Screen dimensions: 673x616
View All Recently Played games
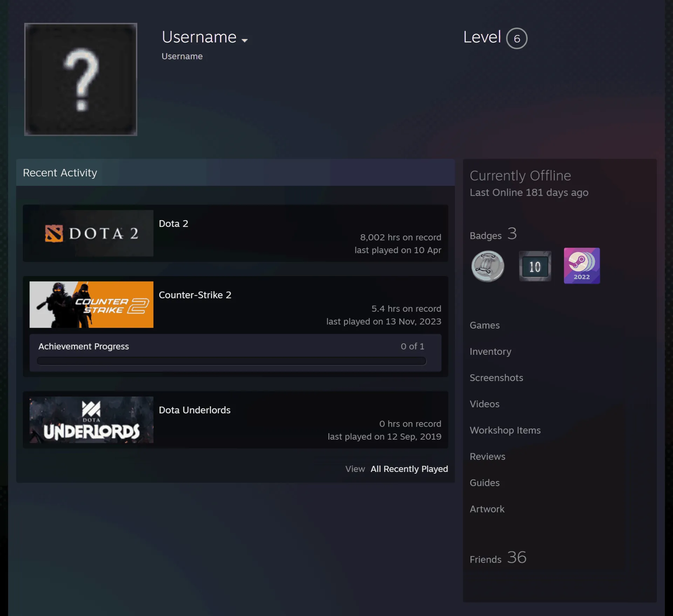pyautogui.click(x=409, y=469)
